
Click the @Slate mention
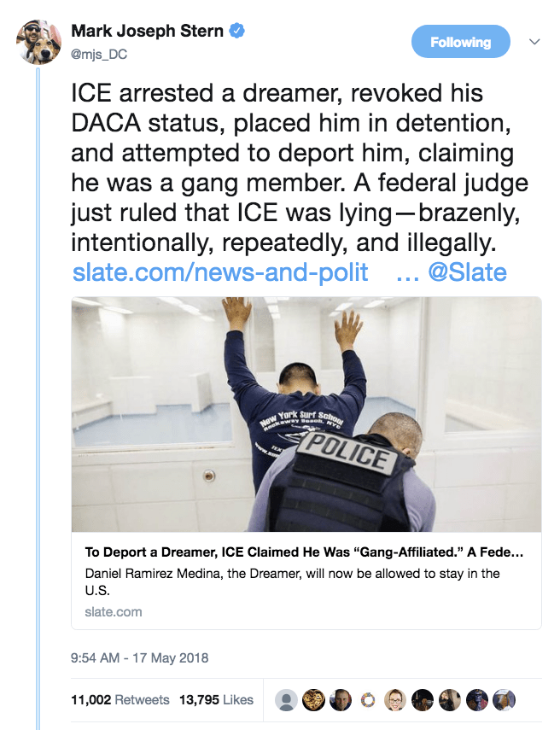pyautogui.click(x=466, y=272)
